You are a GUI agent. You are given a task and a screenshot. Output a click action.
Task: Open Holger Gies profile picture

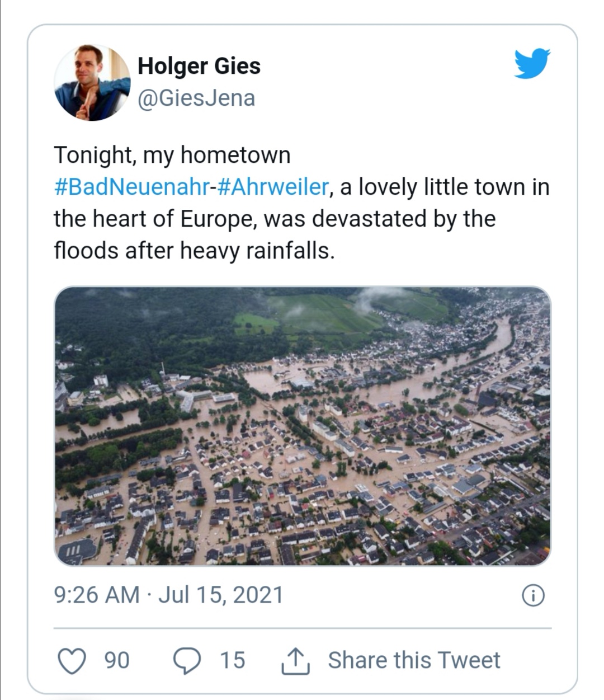point(92,83)
